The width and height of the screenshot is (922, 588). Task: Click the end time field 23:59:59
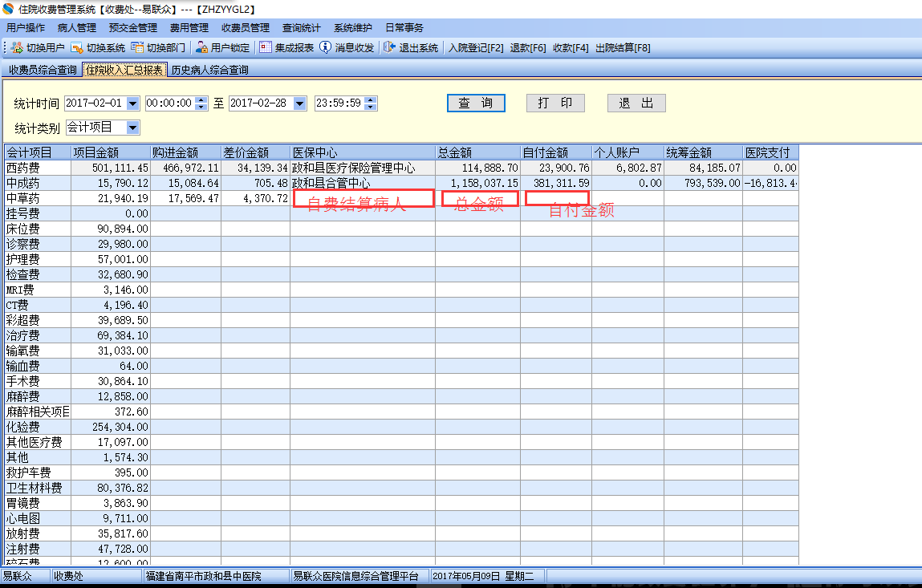tap(339, 103)
